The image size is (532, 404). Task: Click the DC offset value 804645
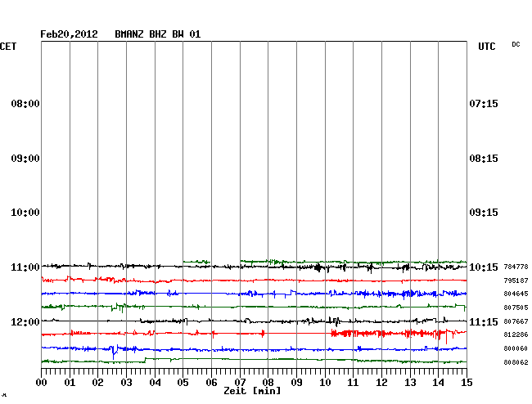click(516, 294)
